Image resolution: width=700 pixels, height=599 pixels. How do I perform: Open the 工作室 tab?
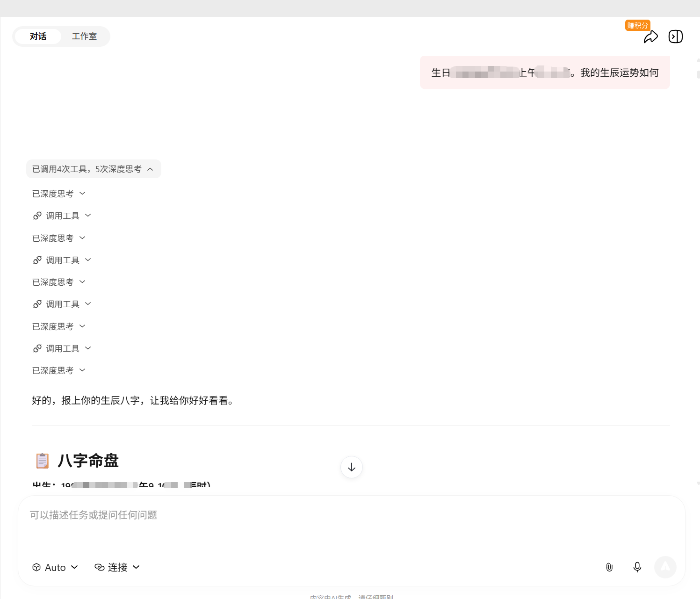click(84, 36)
